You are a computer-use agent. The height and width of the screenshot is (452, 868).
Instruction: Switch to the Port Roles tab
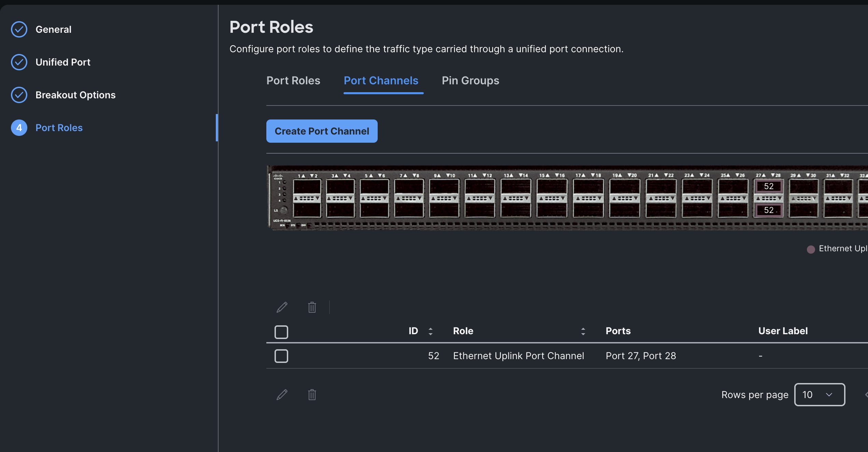[x=293, y=81]
